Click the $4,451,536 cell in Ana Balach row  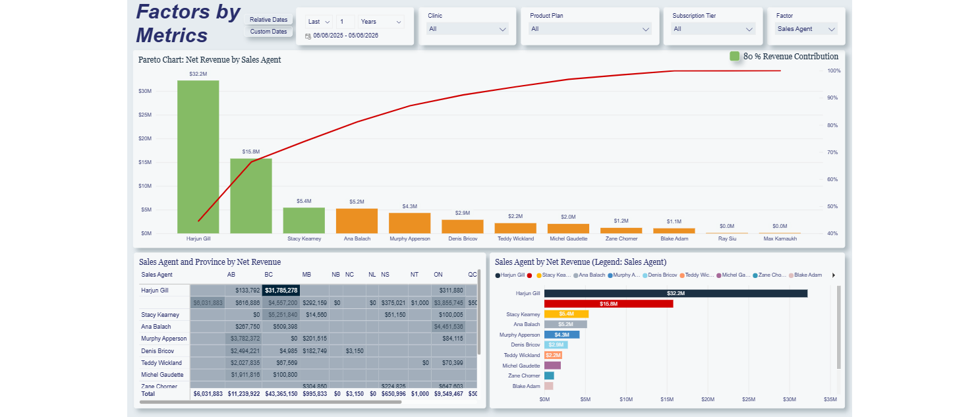tap(448, 327)
